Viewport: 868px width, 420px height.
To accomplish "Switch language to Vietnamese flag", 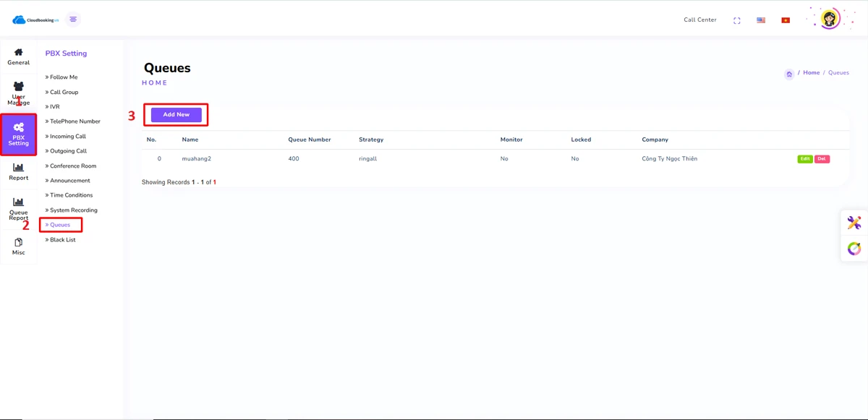I will [786, 20].
